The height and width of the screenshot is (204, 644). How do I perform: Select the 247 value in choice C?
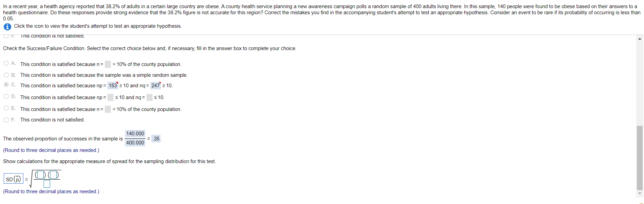[x=156, y=85]
